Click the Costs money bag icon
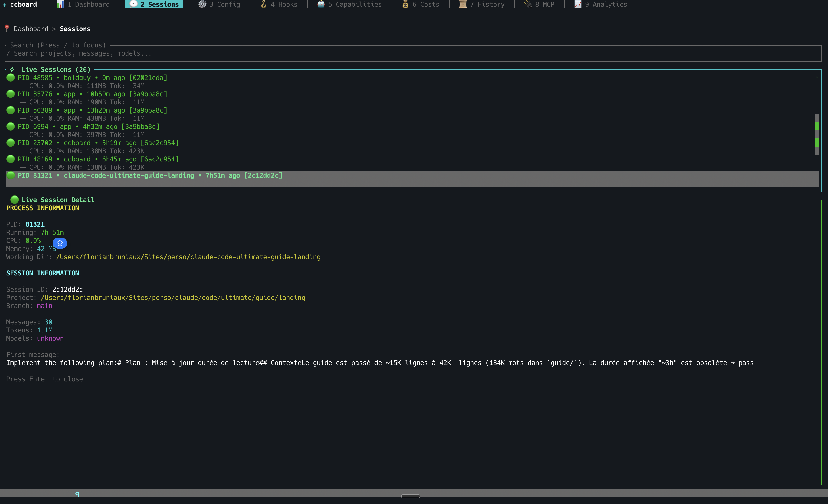Viewport: 828px width, 504px height. click(405, 4)
